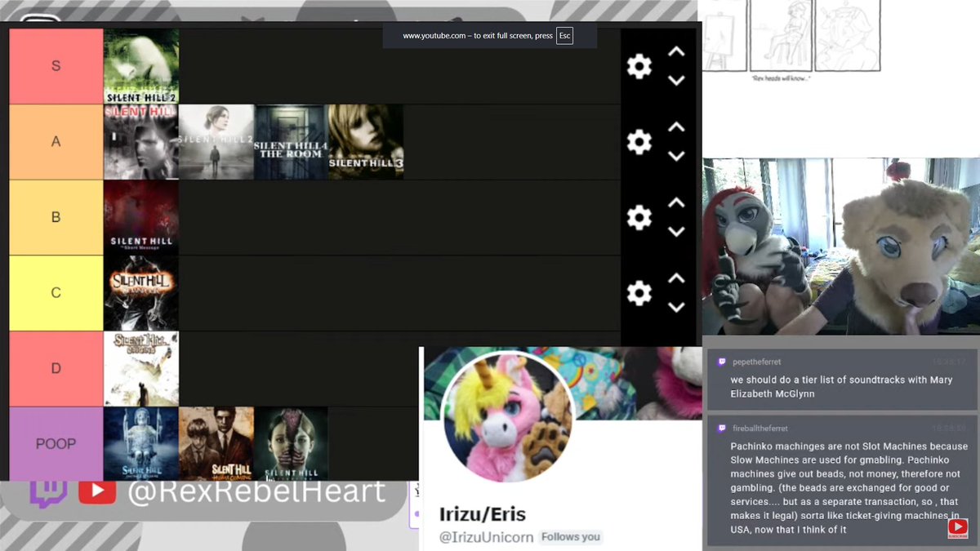Select Silent Hill cover in C tier

pos(141,293)
